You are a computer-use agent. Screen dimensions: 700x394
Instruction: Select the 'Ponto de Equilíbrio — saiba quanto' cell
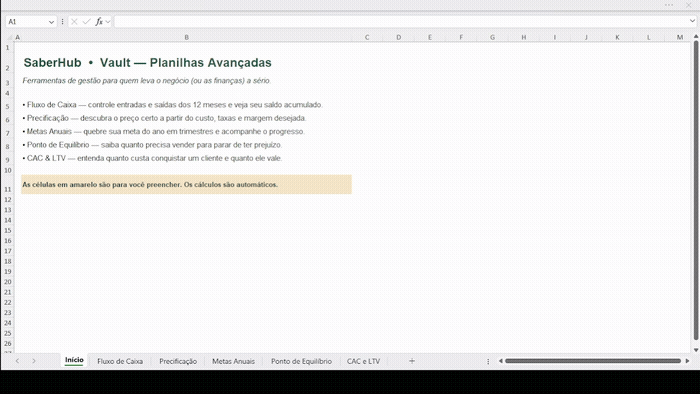point(186,145)
